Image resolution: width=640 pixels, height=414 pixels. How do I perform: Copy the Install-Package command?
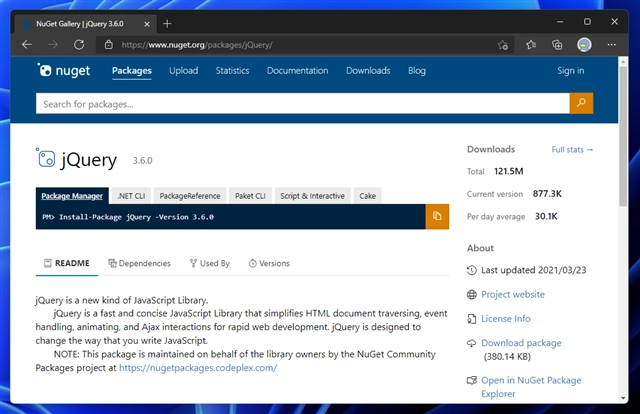tap(437, 216)
